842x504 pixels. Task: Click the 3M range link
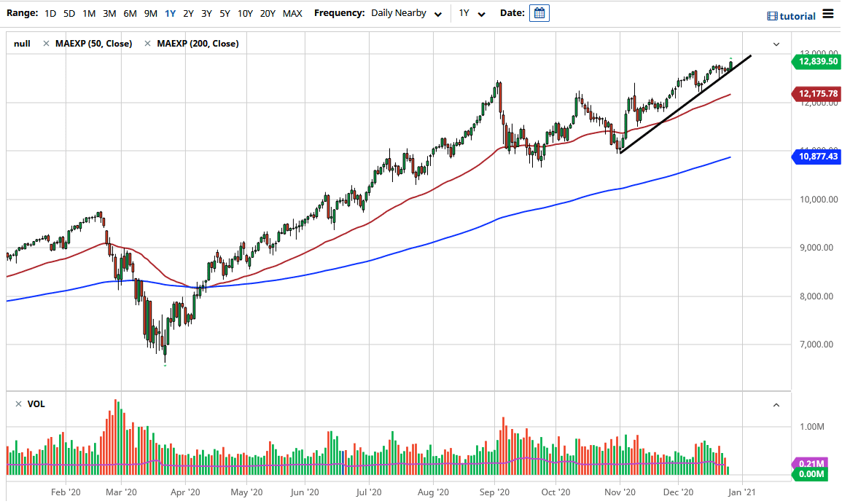(x=109, y=13)
